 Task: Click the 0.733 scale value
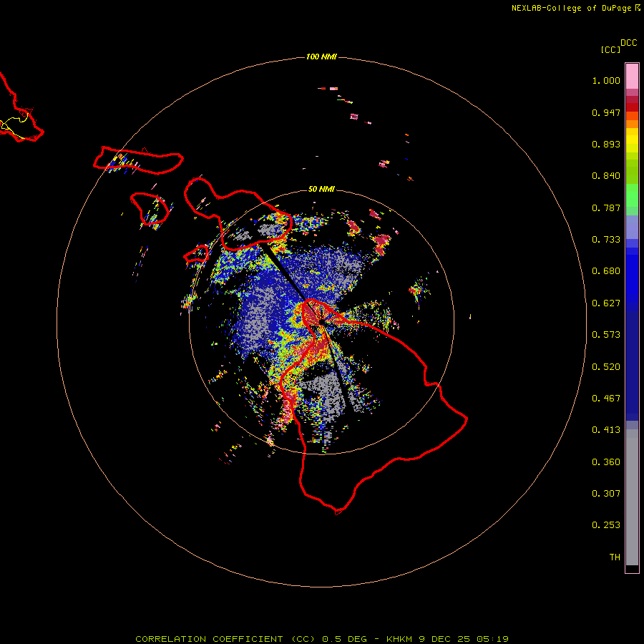click(606, 240)
